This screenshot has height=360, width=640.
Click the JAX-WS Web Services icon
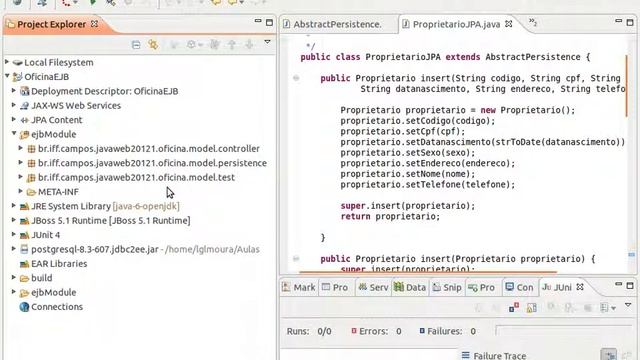tap(24, 106)
